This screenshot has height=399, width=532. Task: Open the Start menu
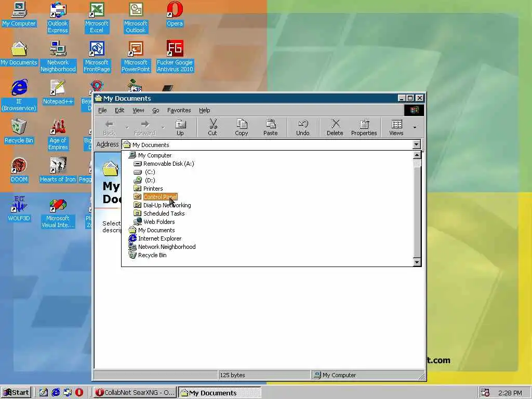tap(16, 393)
